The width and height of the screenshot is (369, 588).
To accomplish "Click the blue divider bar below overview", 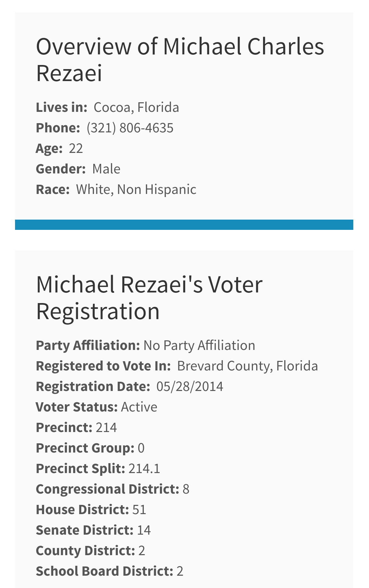I will (x=184, y=225).
